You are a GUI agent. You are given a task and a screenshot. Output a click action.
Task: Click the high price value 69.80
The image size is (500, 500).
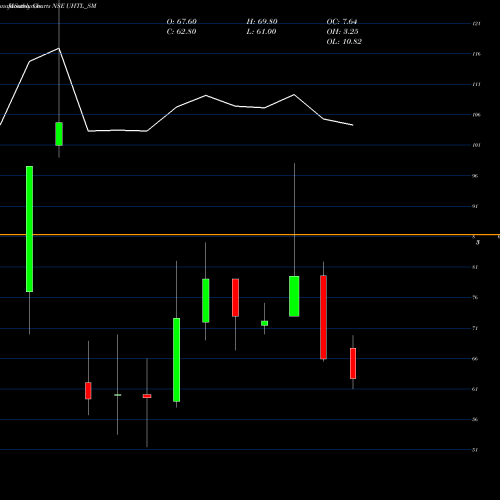[x=267, y=22]
